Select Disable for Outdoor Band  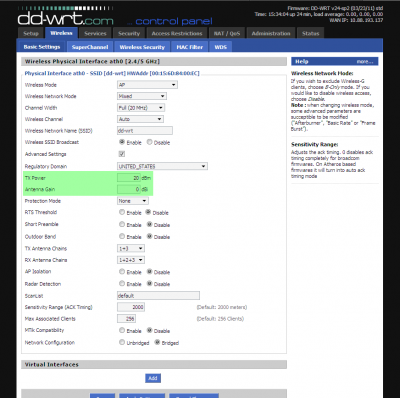pyautogui.click(x=150, y=236)
